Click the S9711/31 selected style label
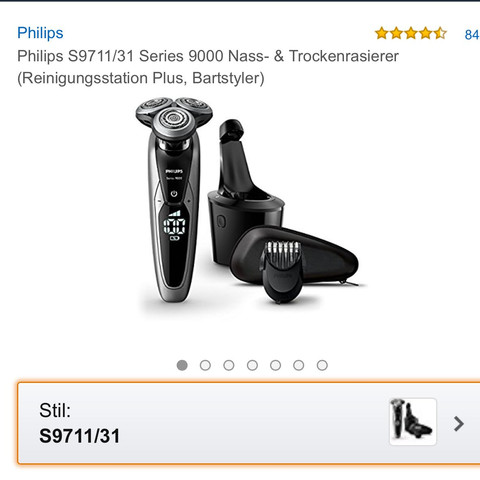The height and width of the screenshot is (480, 480). 79,436
